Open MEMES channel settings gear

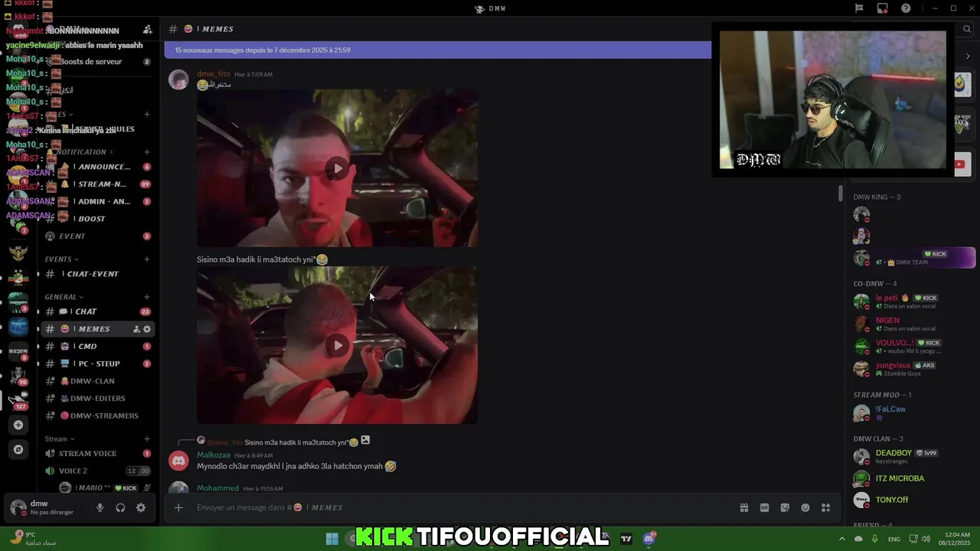coord(147,329)
